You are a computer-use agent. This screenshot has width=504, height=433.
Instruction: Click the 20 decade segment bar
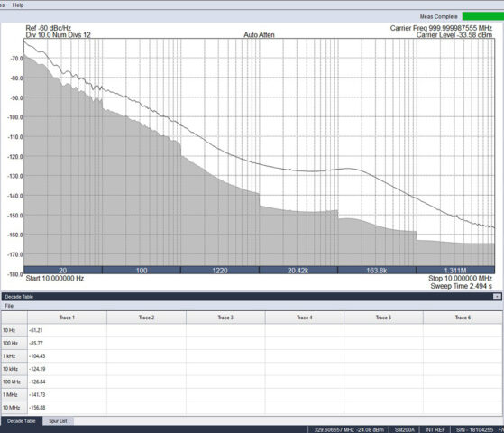[63, 271]
